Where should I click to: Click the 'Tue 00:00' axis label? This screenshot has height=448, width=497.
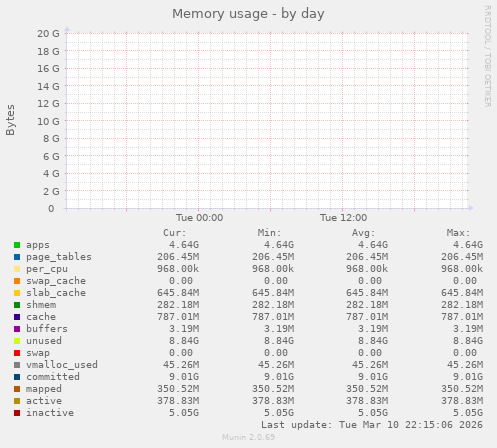click(199, 218)
